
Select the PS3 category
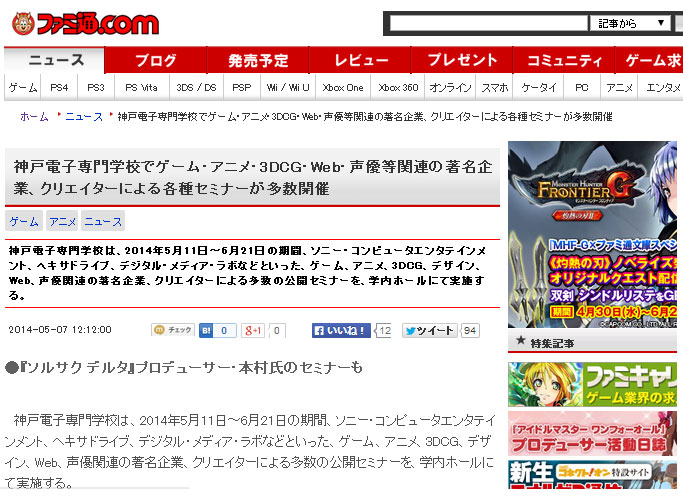pos(96,88)
